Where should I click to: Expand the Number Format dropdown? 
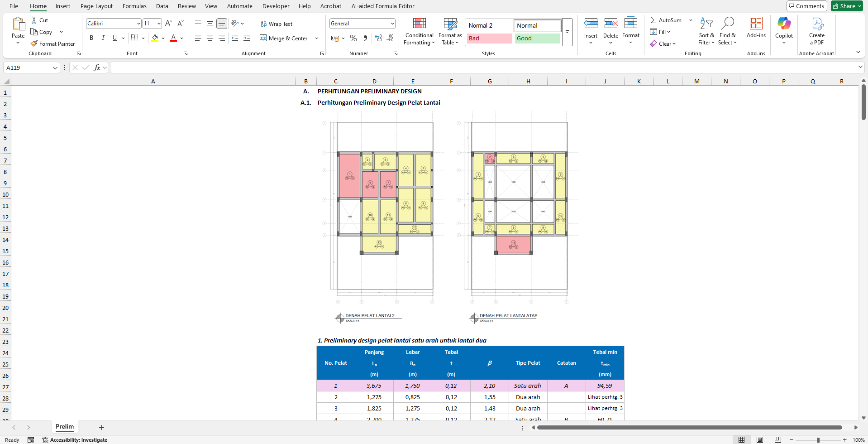click(392, 24)
